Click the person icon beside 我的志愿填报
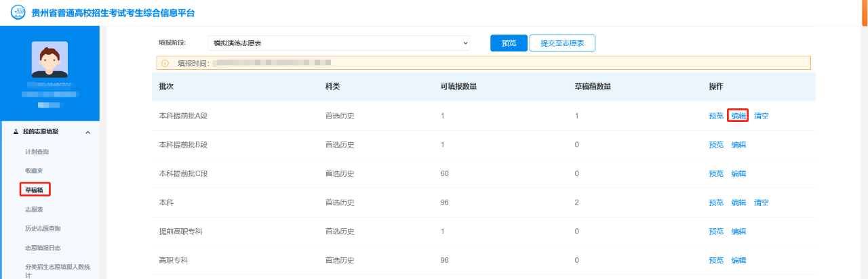The height and width of the screenshot is (279, 868). point(16,132)
